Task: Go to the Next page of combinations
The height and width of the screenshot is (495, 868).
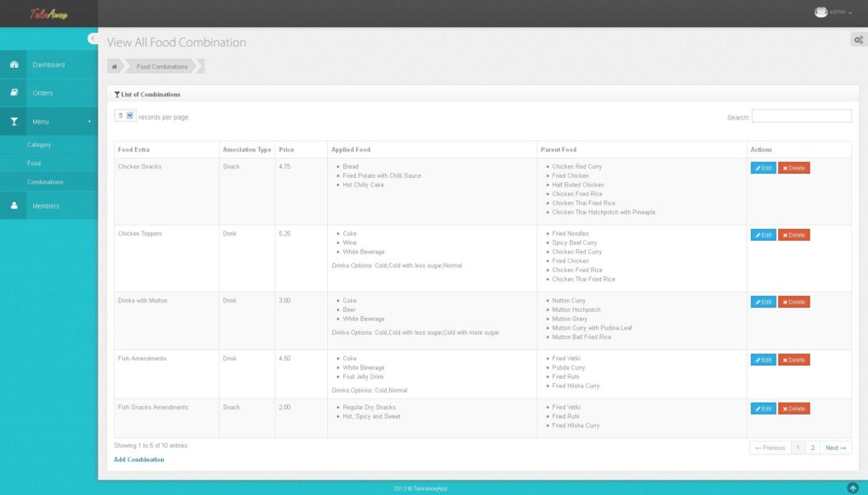Action: (835, 448)
